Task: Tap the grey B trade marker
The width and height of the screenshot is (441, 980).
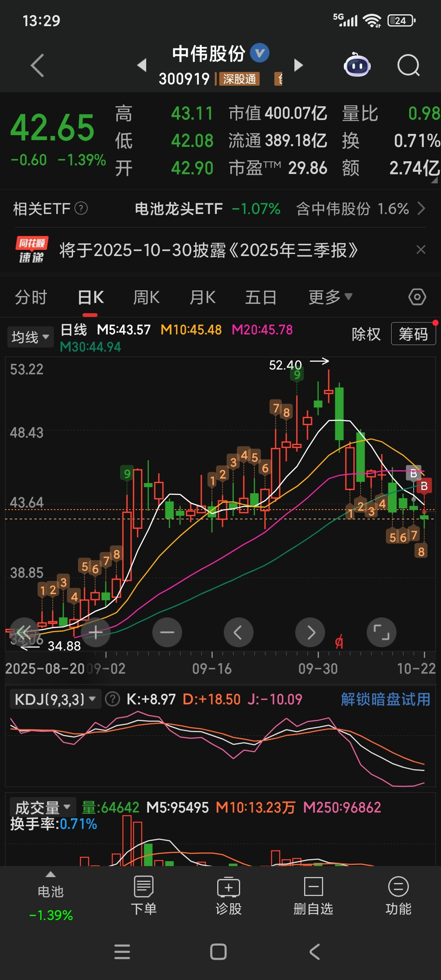Action: point(413,474)
